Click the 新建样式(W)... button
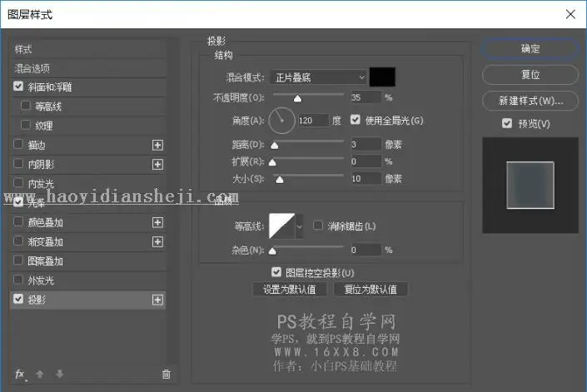Viewport: 587px width, 392px height. point(530,101)
